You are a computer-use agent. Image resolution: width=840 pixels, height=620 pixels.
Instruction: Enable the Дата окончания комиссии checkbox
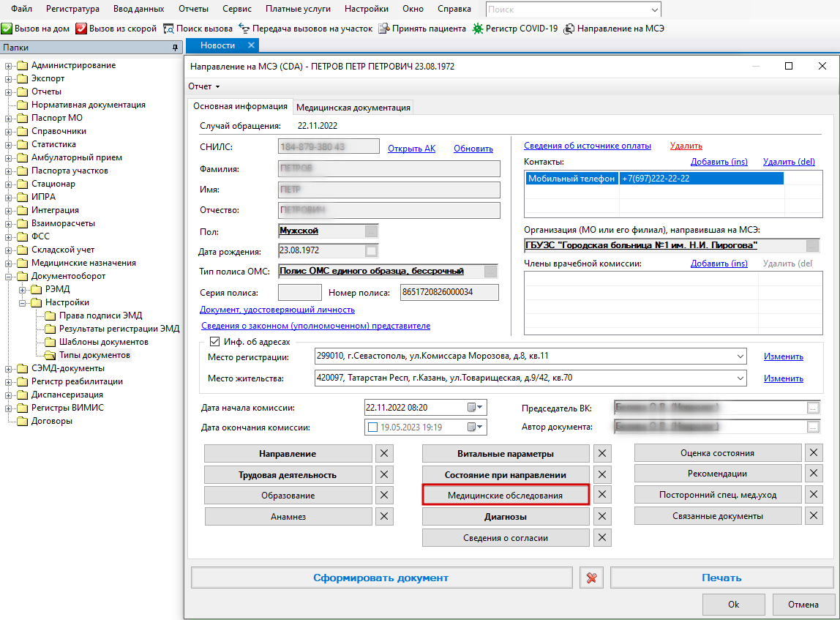pos(373,427)
